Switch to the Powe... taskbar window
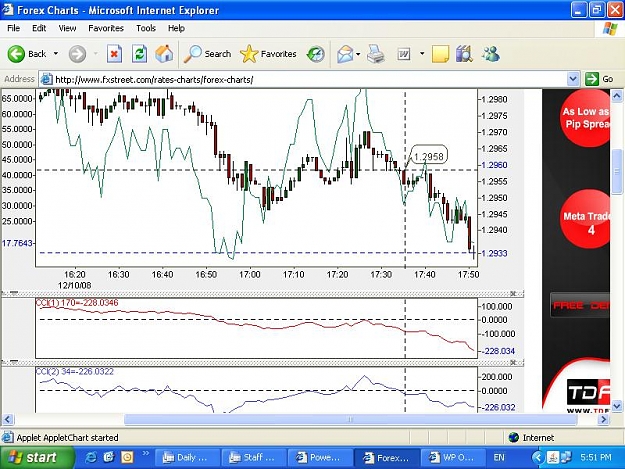The image size is (625, 469). 320,457
